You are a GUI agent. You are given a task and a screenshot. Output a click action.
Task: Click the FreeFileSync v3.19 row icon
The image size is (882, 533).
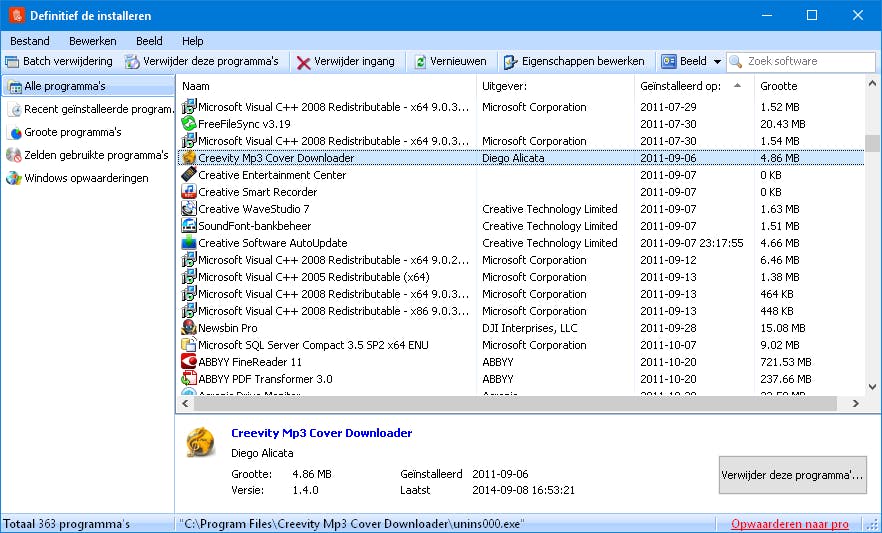(x=189, y=124)
